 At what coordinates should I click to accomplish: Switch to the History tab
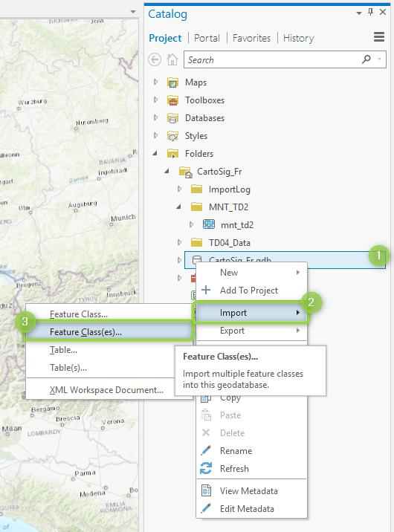(x=299, y=38)
